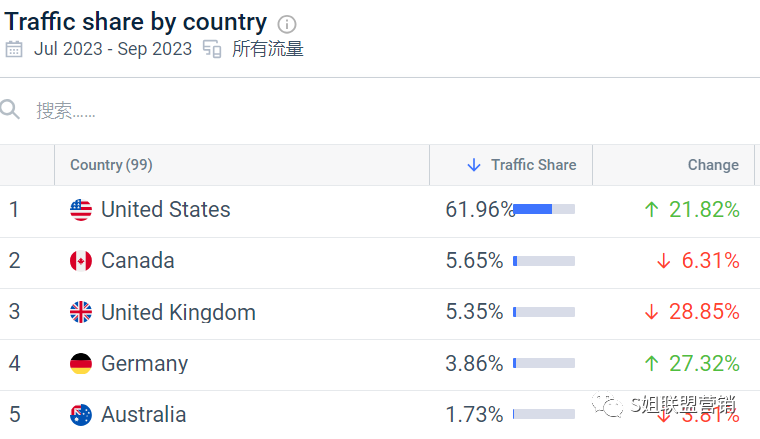The image size is (760, 439).
Task: Click the Canada flag icon
Action: coord(81,261)
